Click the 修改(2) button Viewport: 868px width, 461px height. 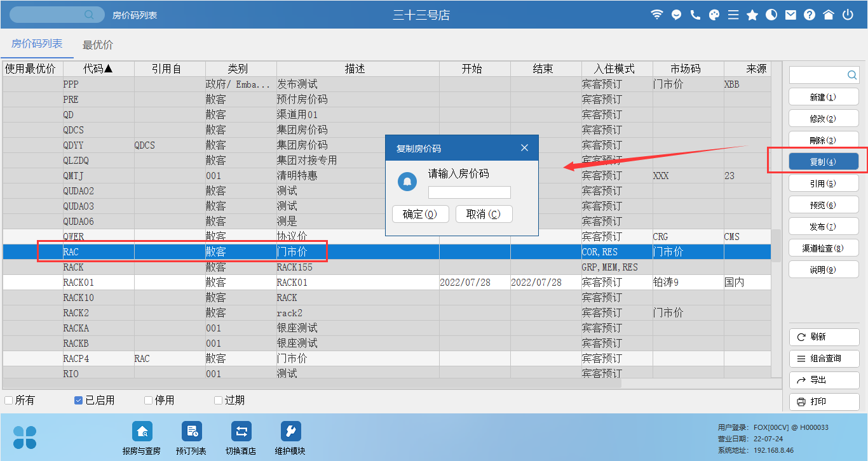point(824,119)
